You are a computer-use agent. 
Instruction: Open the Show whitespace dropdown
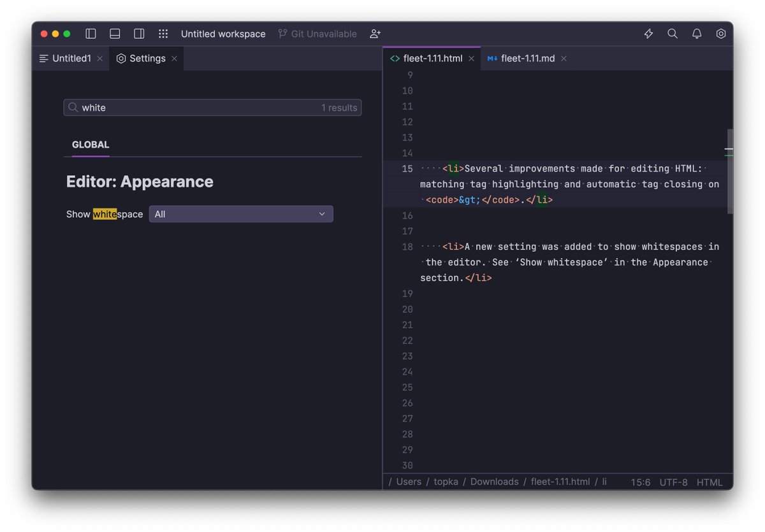click(241, 213)
